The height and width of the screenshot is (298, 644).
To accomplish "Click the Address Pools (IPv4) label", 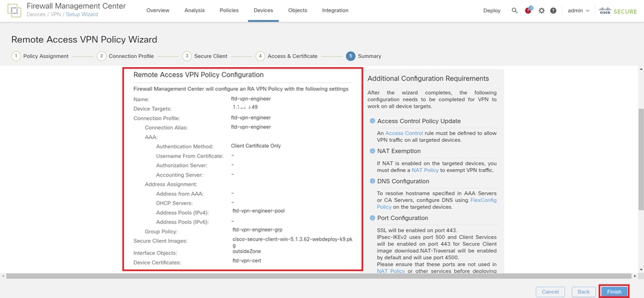I will 182,212.
